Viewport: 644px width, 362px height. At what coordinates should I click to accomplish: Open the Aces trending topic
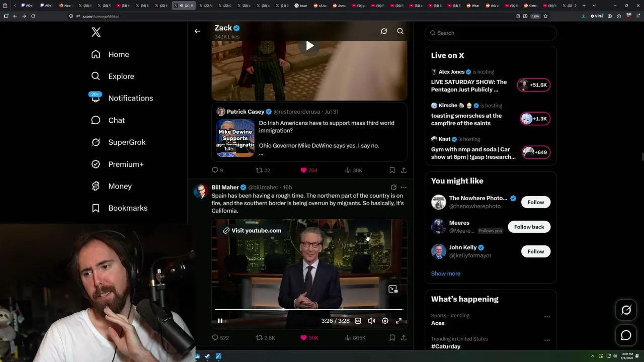click(438, 323)
